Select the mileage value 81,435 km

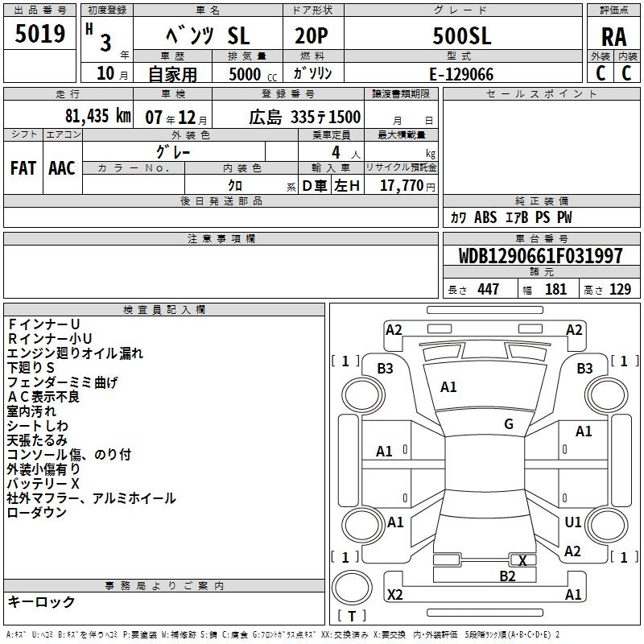point(97,116)
